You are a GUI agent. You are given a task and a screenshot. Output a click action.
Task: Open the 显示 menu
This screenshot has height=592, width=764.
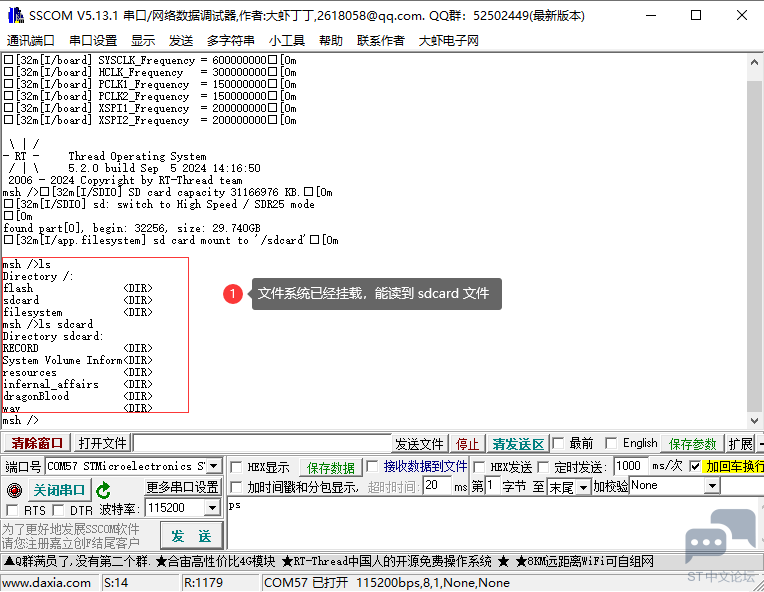143,40
